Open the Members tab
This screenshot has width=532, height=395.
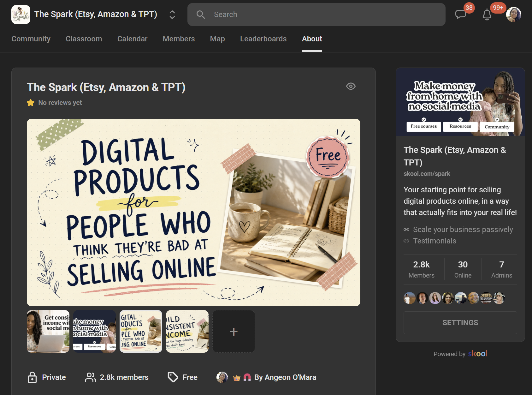pyautogui.click(x=179, y=39)
